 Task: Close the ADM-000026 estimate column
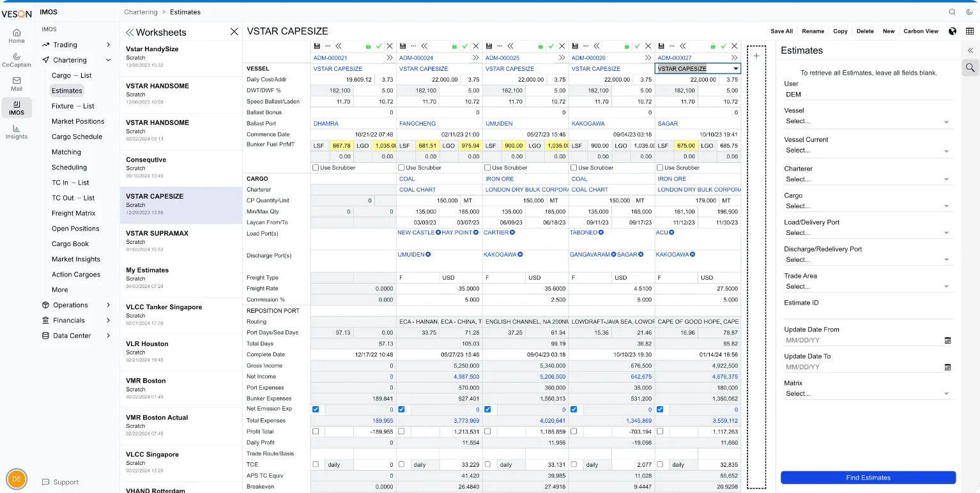coord(648,46)
